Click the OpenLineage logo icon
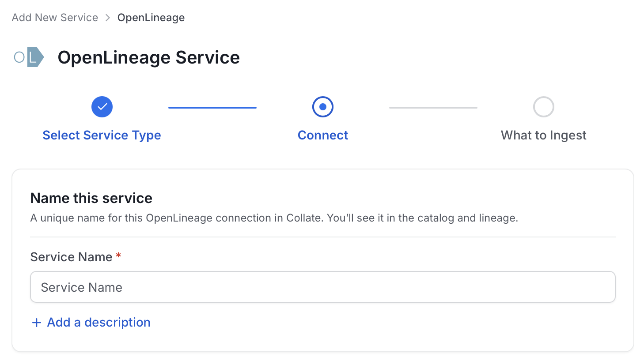The image size is (644, 361). tap(29, 57)
